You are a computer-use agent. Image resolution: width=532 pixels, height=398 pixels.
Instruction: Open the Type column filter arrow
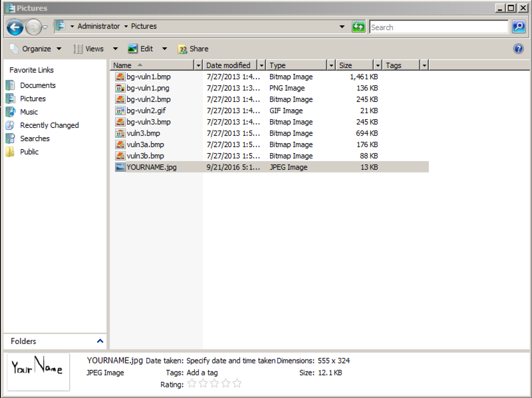331,65
